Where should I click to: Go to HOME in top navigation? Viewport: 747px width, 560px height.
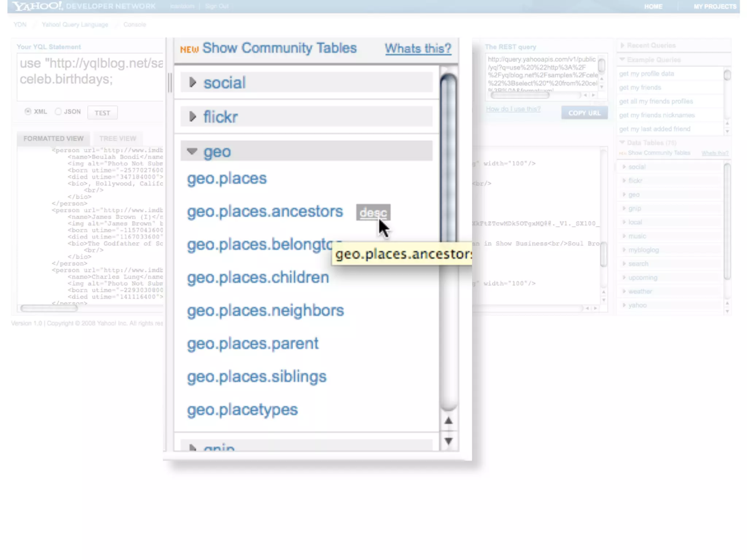point(653,7)
